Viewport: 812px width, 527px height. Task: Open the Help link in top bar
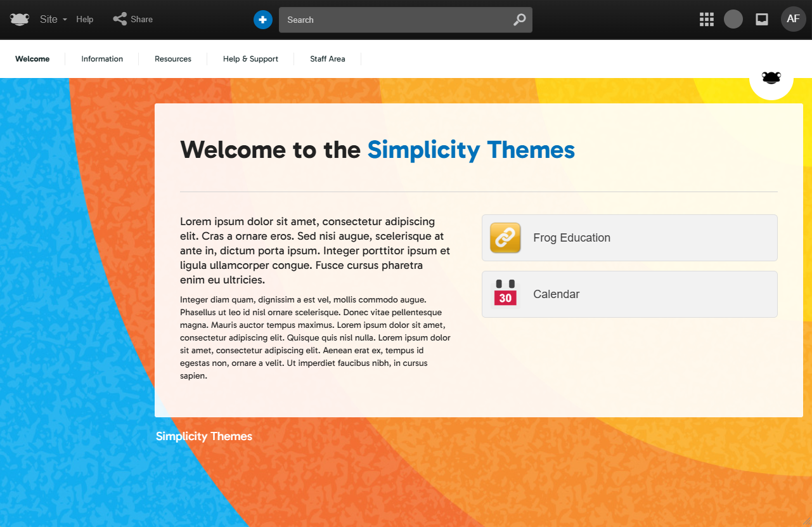pyautogui.click(x=85, y=20)
